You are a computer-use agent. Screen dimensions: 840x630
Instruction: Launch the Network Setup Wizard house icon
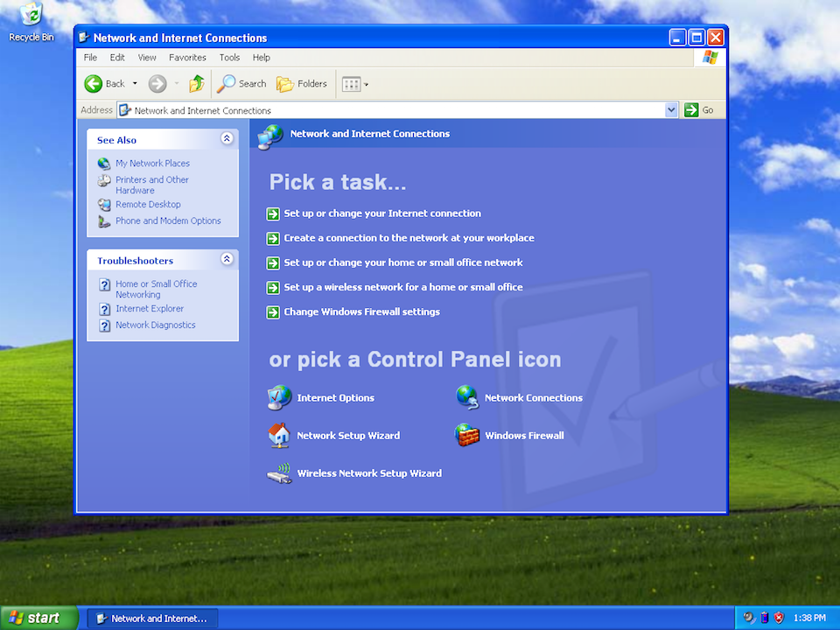coord(279,435)
